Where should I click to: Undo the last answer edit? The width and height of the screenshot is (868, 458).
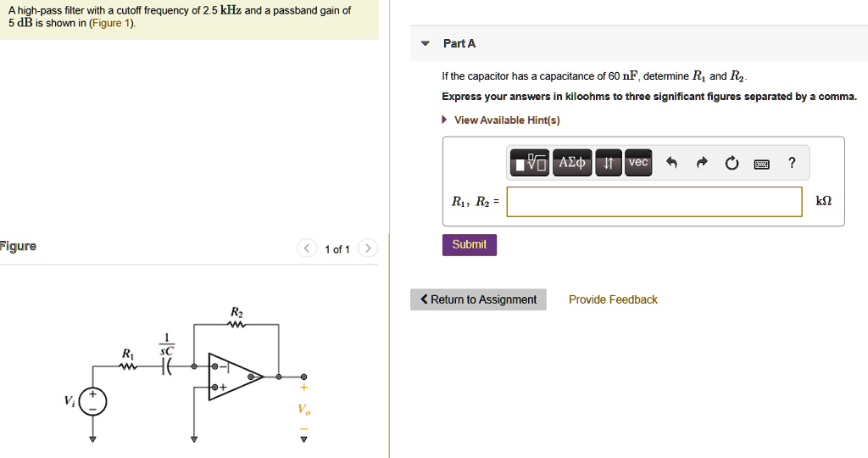671,162
